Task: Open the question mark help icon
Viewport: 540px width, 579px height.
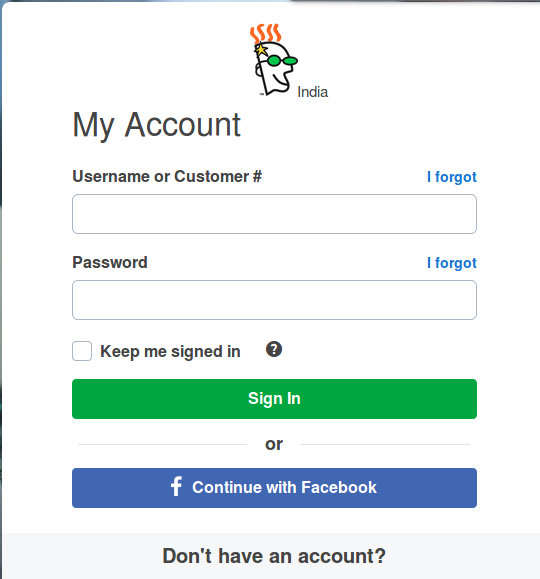Action: pyautogui.click(x=274, y=349)
